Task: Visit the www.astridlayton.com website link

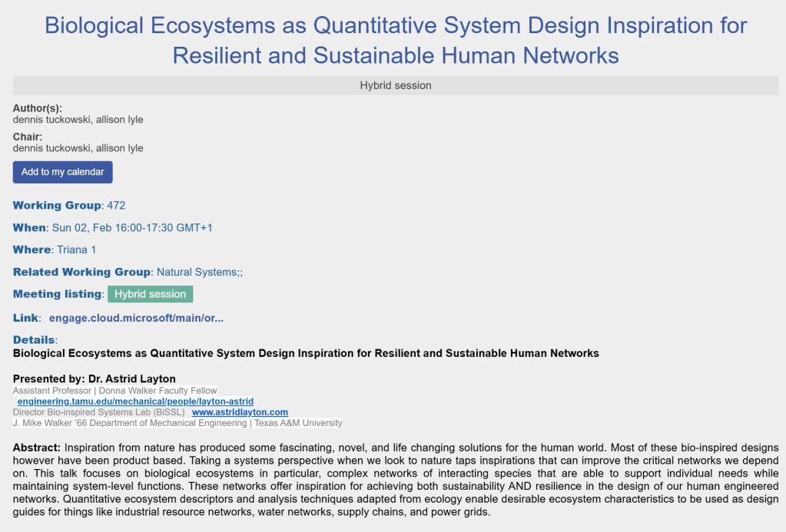Action: point(240,412)
